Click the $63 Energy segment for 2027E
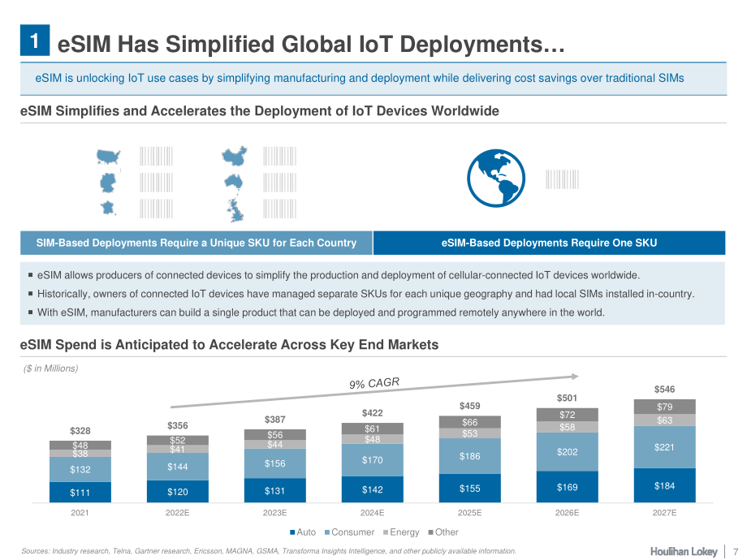The height and width of the screenshot is (560, 747). point(664,420)
